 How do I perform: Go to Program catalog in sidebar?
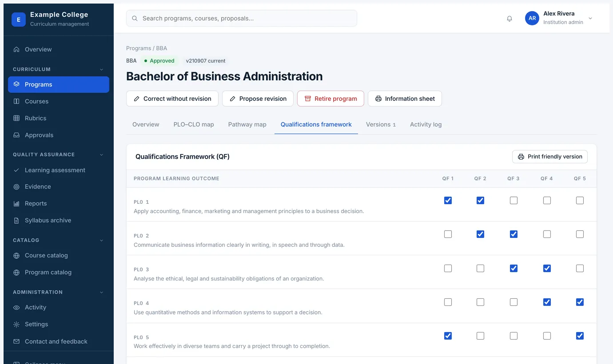coord(59,272)
